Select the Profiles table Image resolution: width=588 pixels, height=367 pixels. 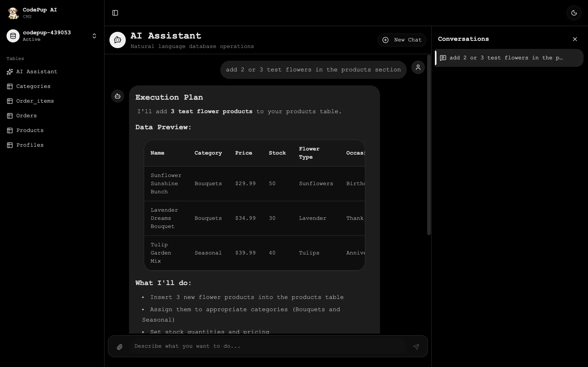[x=30, y=145]
